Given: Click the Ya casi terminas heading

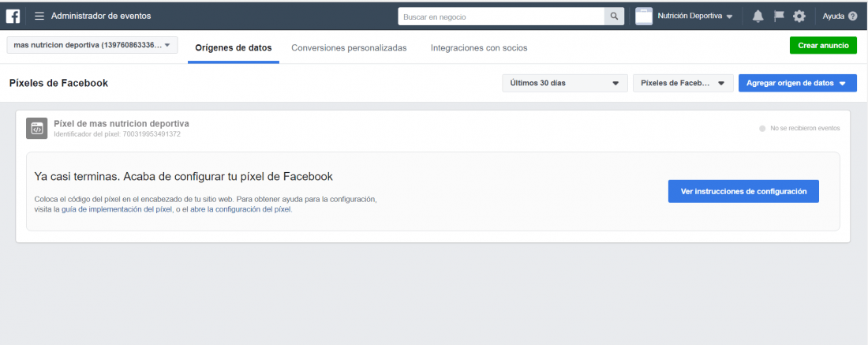Looking at the screenshot, I should click(x=183, y=177).
